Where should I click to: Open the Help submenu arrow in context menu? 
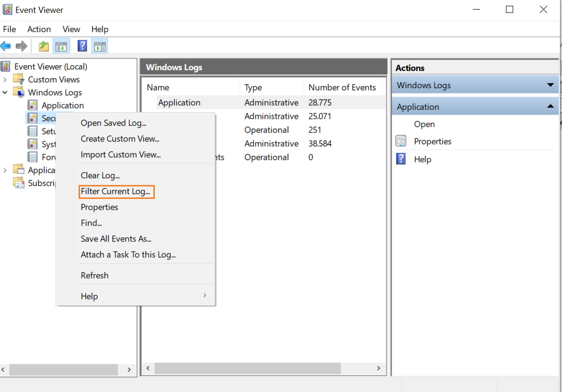[x=205, y=295]
